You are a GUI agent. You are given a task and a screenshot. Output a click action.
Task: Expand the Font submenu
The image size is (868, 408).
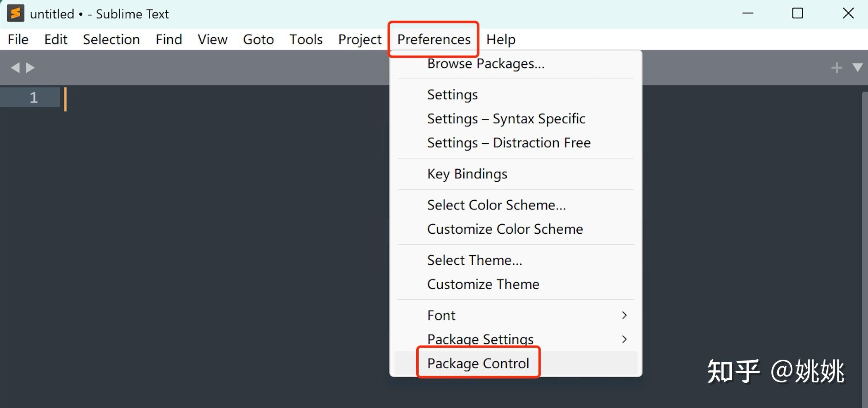pyautogui.click(x=441, y=315)
